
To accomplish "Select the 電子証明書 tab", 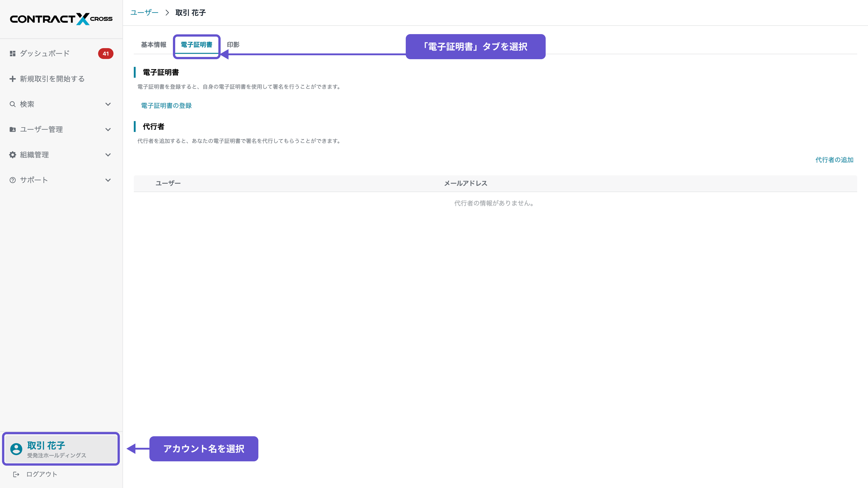I will pyautogui.click(x=196, y=45).
